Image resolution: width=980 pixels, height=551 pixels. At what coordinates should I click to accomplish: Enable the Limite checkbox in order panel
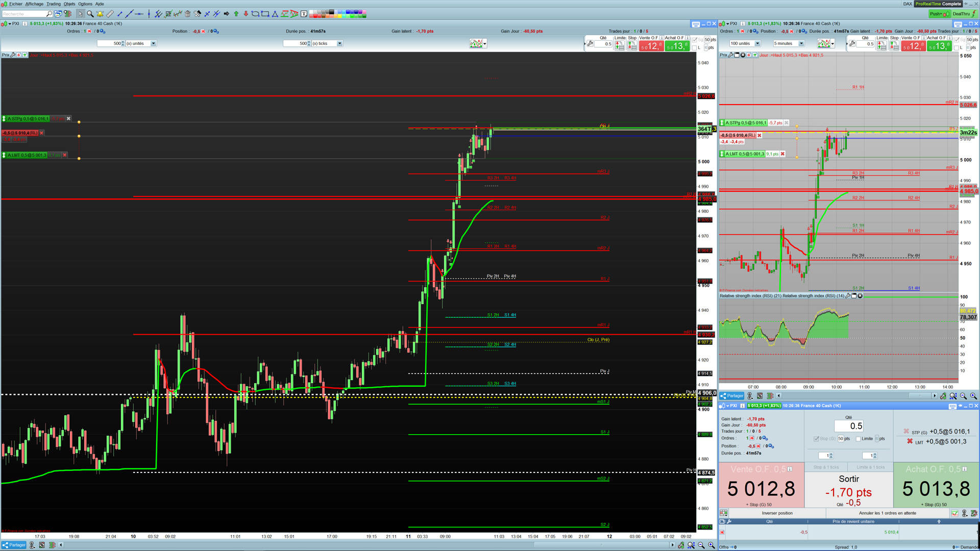pyautogui.click(x=859, y=439)
